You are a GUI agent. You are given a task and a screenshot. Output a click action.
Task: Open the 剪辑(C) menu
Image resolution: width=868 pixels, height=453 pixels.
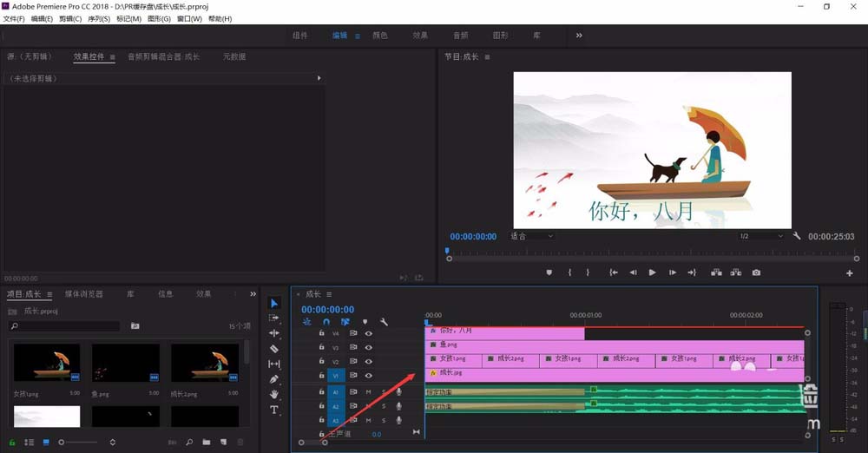70,19
